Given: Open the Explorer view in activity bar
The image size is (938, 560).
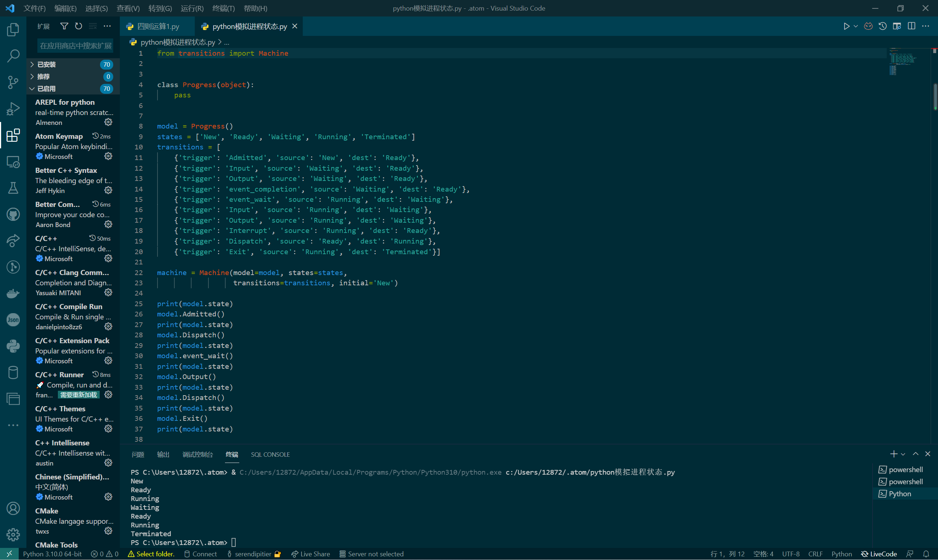Looking at the screenshot, I should [x=13, y=29].
